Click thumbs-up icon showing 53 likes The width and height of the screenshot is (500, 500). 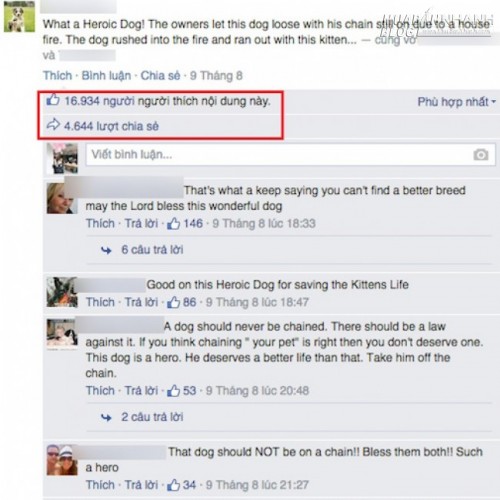[x=173, y=390]
